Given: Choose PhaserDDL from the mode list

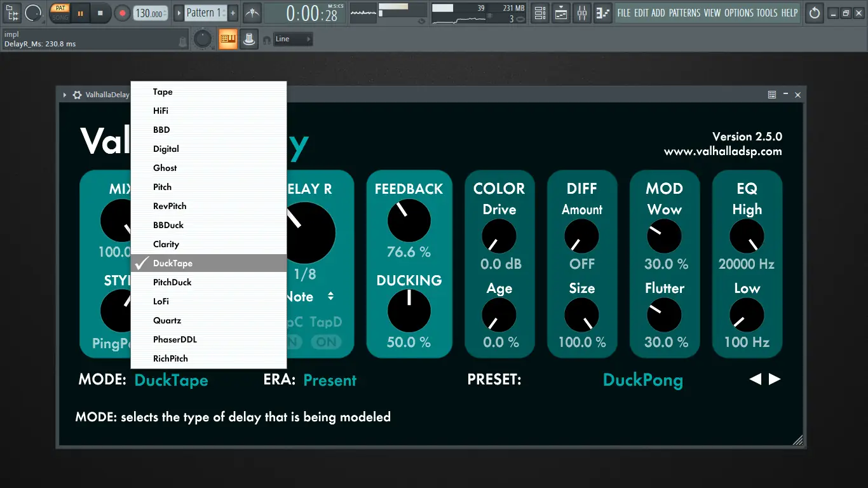Looking at the screenshot, I should (208, 339).
